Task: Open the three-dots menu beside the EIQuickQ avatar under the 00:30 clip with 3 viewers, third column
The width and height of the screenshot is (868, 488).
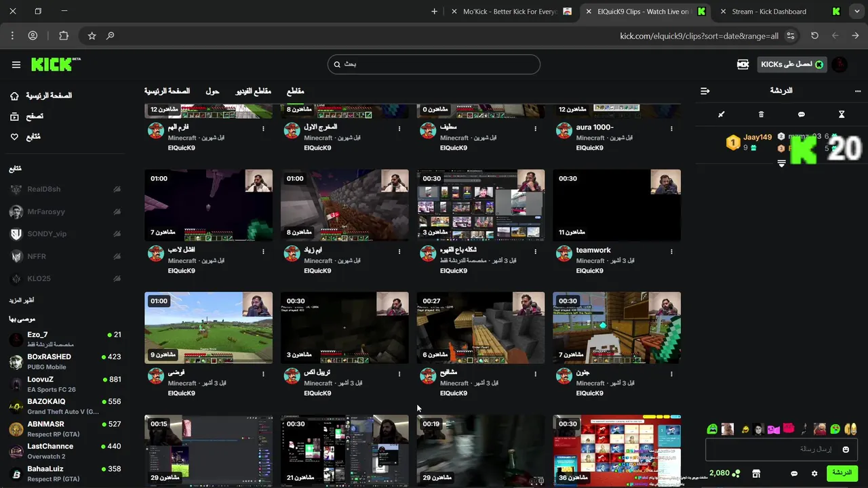Action: (x=535, y=251)
